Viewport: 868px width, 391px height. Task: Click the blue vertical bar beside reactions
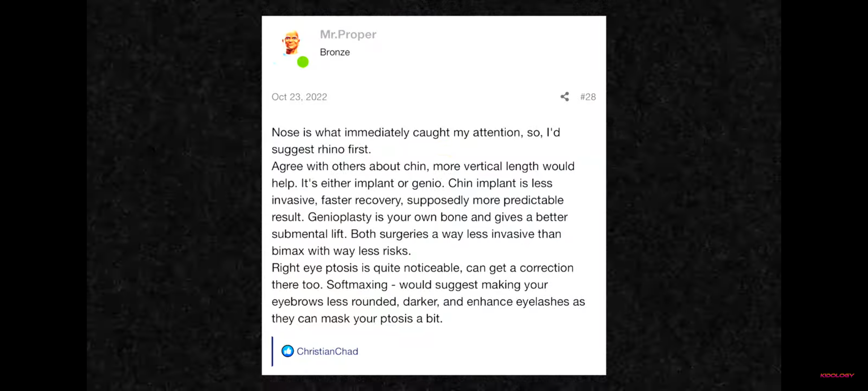point(272,351)
